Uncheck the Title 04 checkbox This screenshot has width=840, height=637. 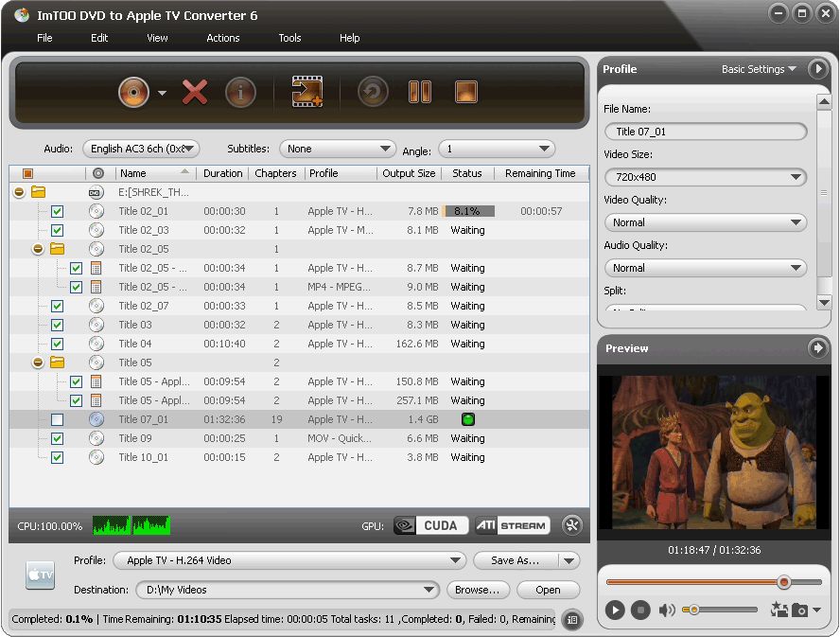(58, 344)
